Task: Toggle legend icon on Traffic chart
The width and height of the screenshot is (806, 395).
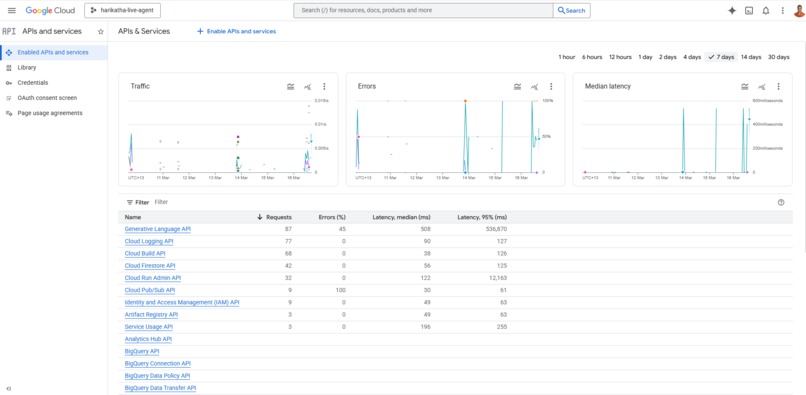Action: (290, 86)
